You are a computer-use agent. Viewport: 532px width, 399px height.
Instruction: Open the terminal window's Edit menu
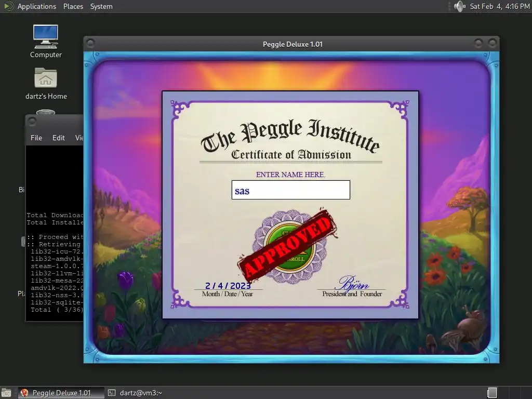click(58, 138)
